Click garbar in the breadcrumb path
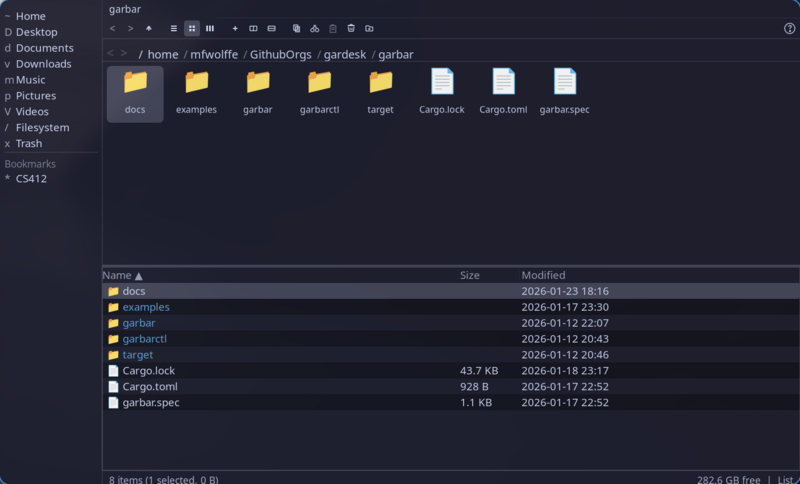 [x=396, y=55]
